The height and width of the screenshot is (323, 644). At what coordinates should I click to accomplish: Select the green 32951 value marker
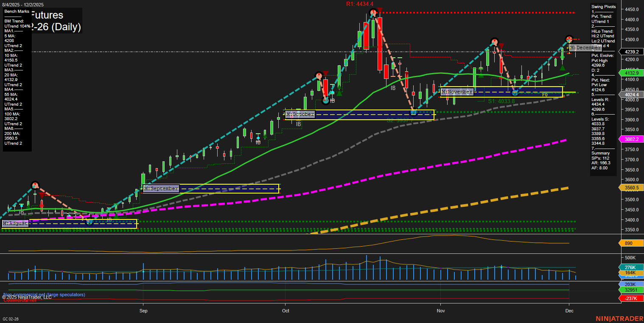click(x=632, y=290)
